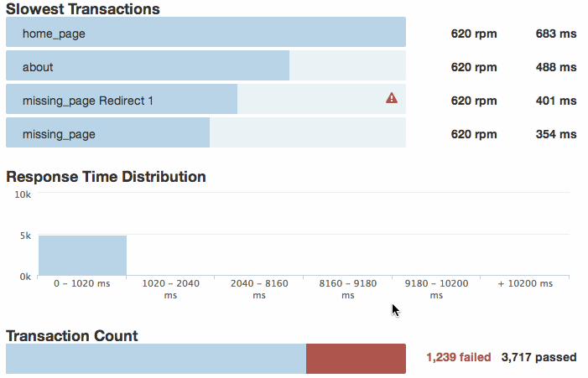Click the red failed transactions segment
The height and width of the screenshot is (378, 588).
click(x=356, y=358)
